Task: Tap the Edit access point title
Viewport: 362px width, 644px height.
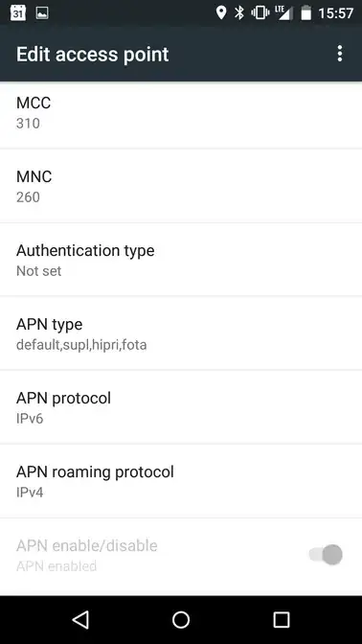Action: [x=92, y=55]
